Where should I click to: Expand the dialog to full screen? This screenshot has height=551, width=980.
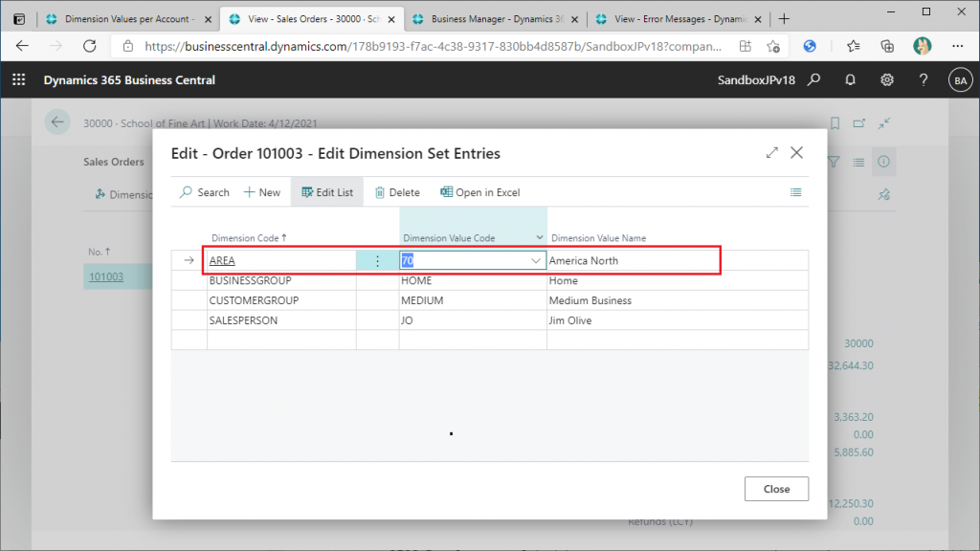772,152
